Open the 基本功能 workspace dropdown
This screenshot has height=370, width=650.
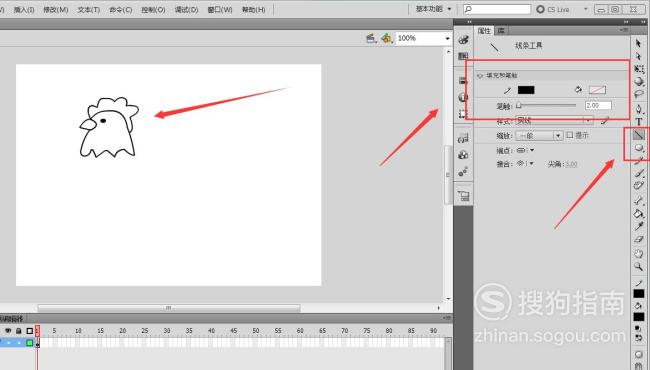434,9
